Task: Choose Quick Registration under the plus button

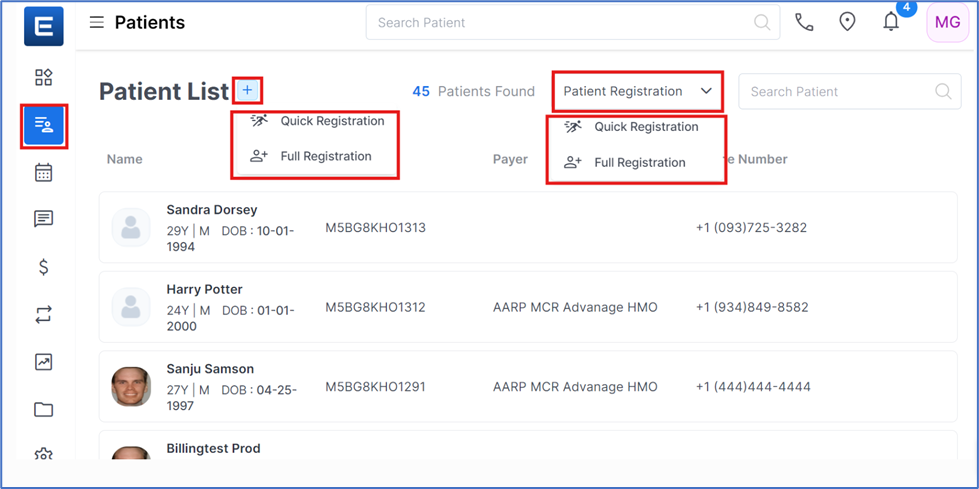Action: [x=331, y=121]
